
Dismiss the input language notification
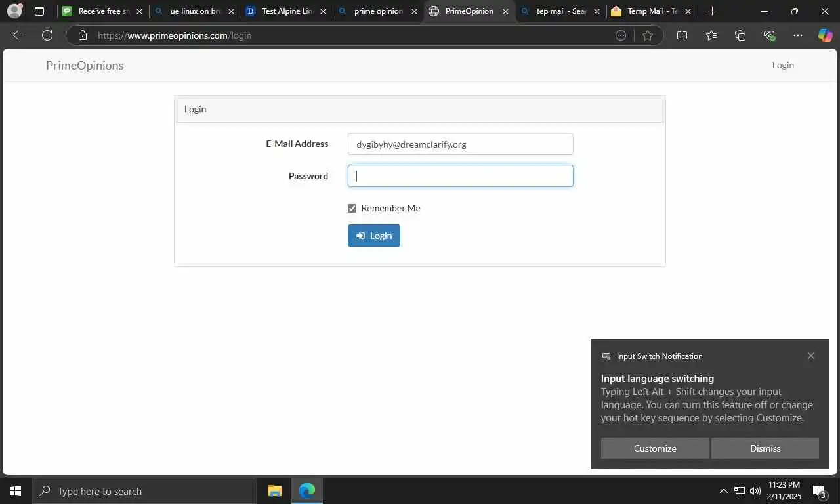(x=765, y=448)
